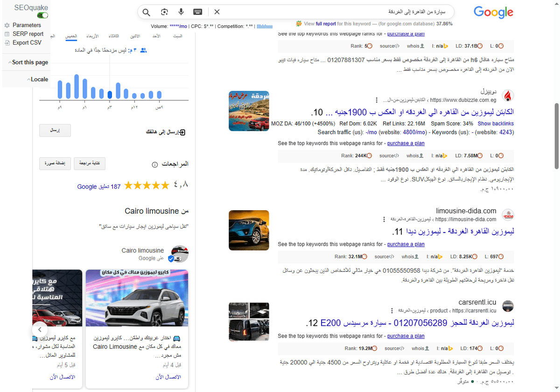Click Show backlinks for the dubizzle result
560x392 pixels.
[x=496, y=123]
